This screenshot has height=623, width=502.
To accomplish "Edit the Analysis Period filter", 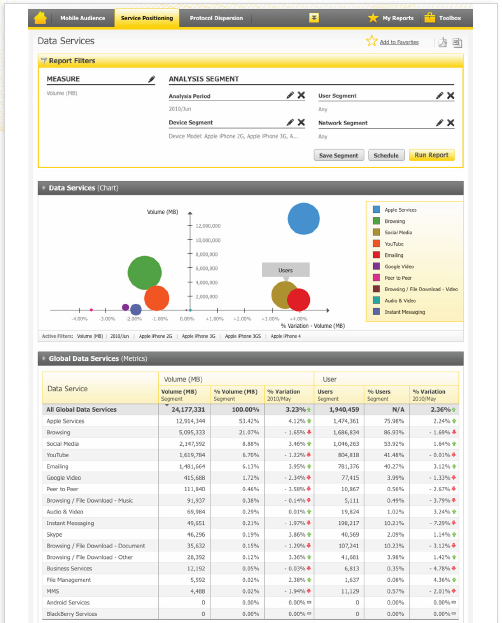I will (x=290, y=95).
